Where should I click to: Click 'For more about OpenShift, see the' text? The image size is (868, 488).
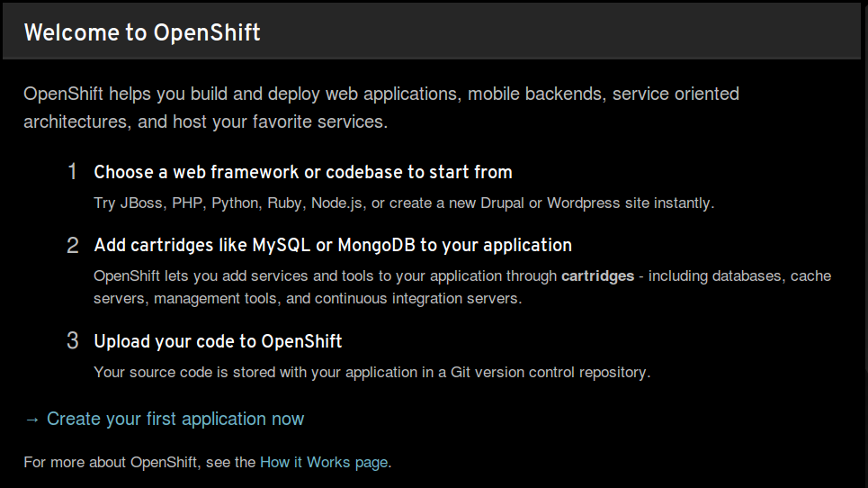tap(139, 462)
